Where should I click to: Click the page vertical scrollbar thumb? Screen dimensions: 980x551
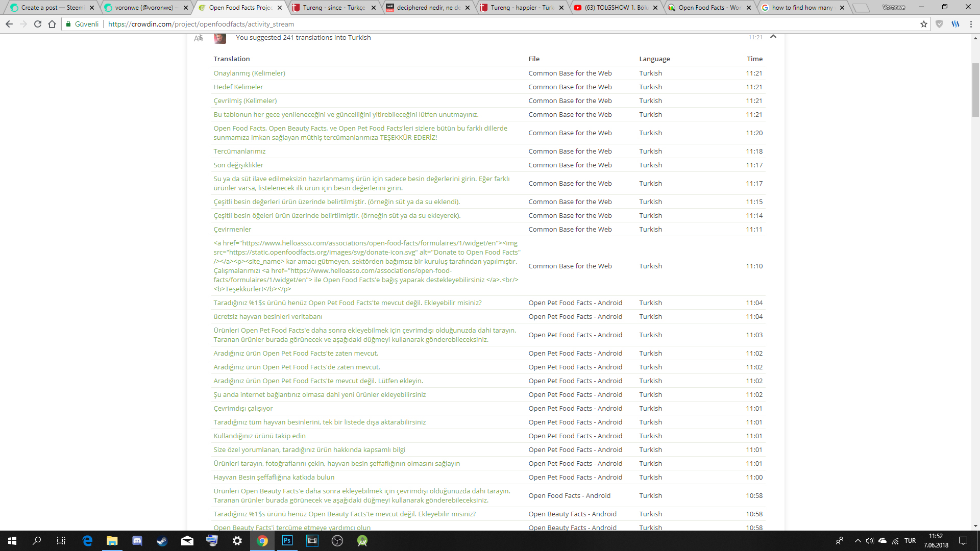tap(975, 90)
